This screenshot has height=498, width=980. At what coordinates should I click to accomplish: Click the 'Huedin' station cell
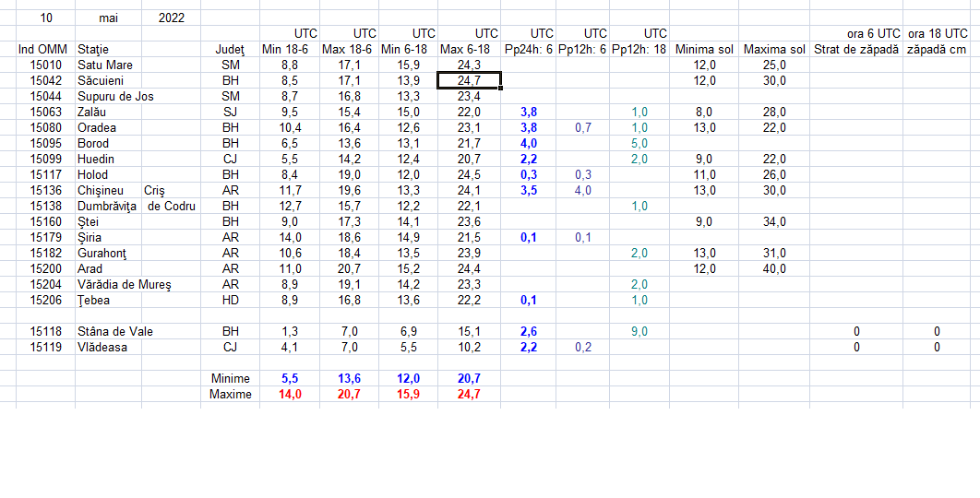108,159
